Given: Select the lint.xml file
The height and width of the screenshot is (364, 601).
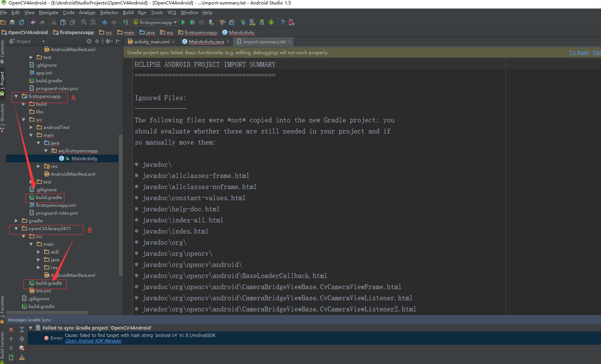Looking at the screenshot, I should click(40, 291).
